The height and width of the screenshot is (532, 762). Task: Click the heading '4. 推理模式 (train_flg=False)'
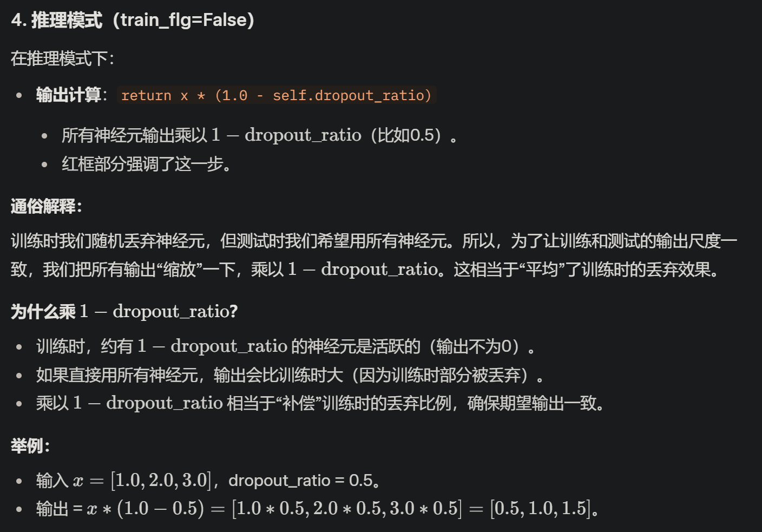[x=133, y=21]
